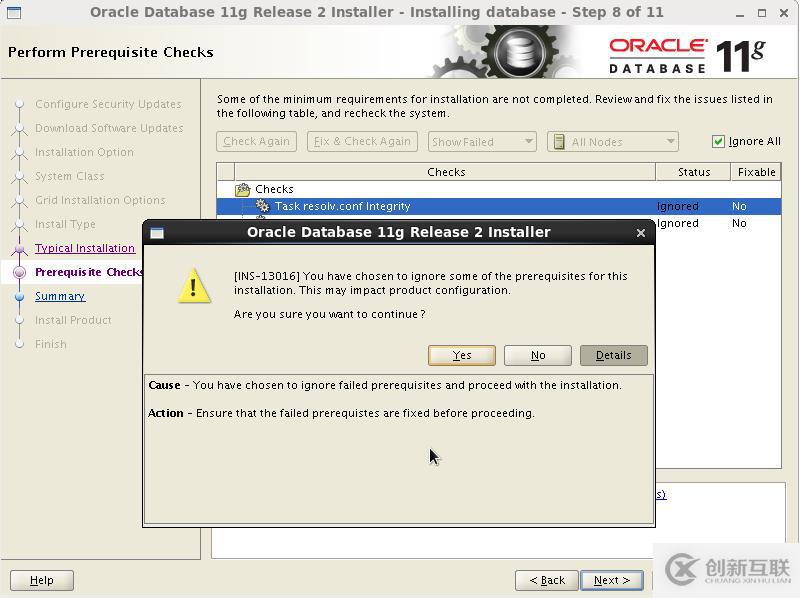Select the Checks root tree node
This screenshot has height=598, width=800.
pyautogui.click(x=274, y=189)
